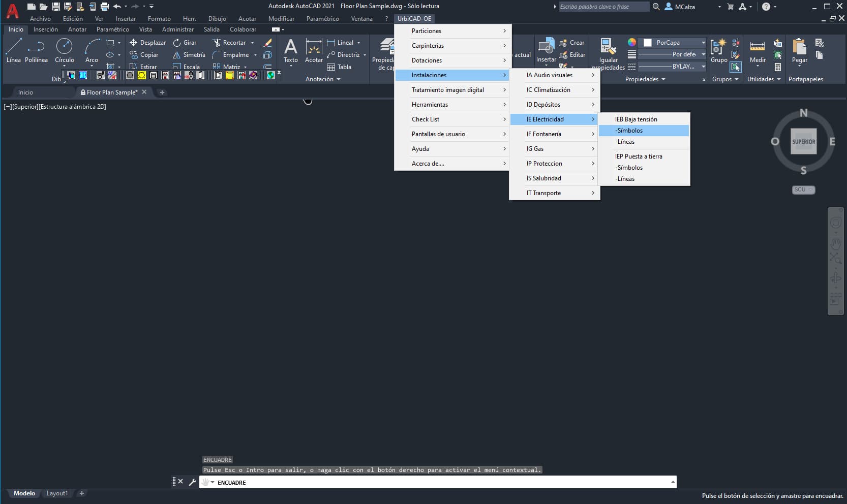Switch to the Layout1 tab
847x504 pixels.
[x=57, y=493]
